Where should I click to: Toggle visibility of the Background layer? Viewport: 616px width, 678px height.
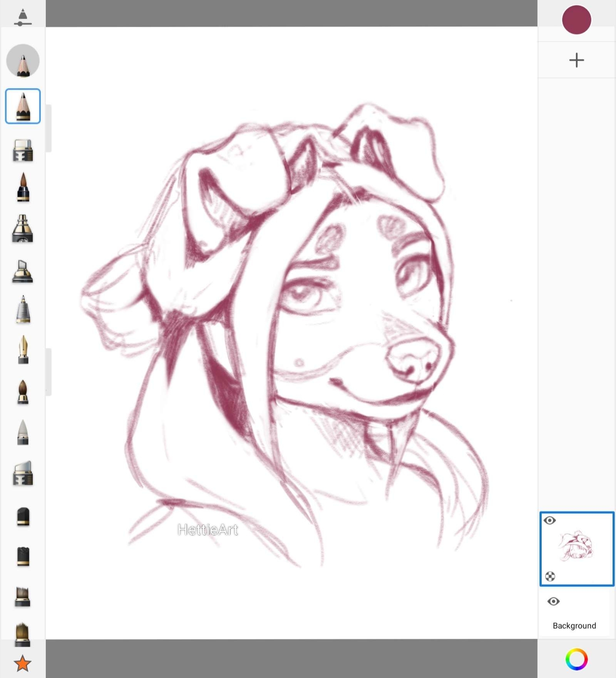point(553,601)
